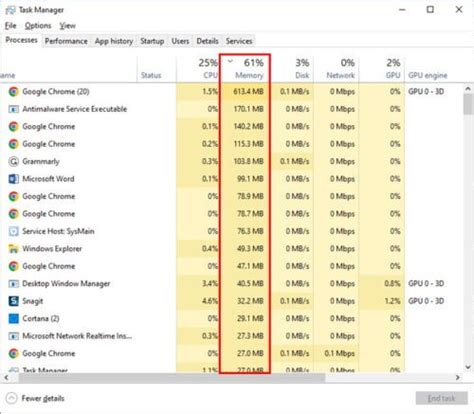Screen dimensions: 474x414
Task: Switch to the Users tab
Action: 180,41
